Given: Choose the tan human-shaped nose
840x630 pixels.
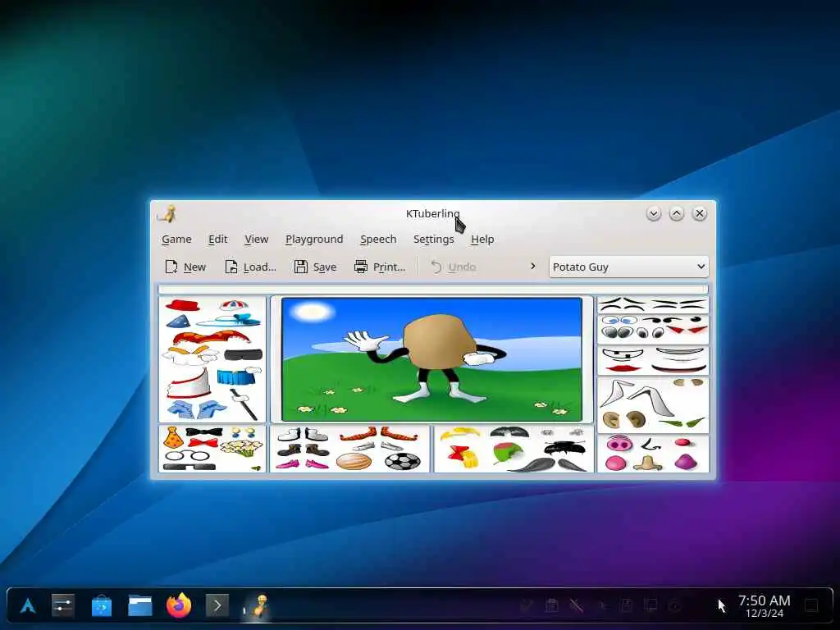Looking at the screenshot, I should [648, 463].
